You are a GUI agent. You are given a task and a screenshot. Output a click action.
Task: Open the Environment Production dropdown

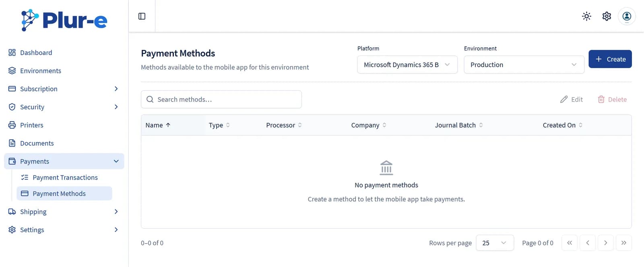pos(524,64)
